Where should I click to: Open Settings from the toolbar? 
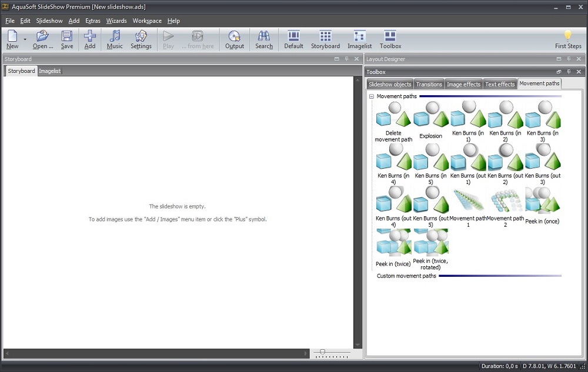click(x=141, y=36)
